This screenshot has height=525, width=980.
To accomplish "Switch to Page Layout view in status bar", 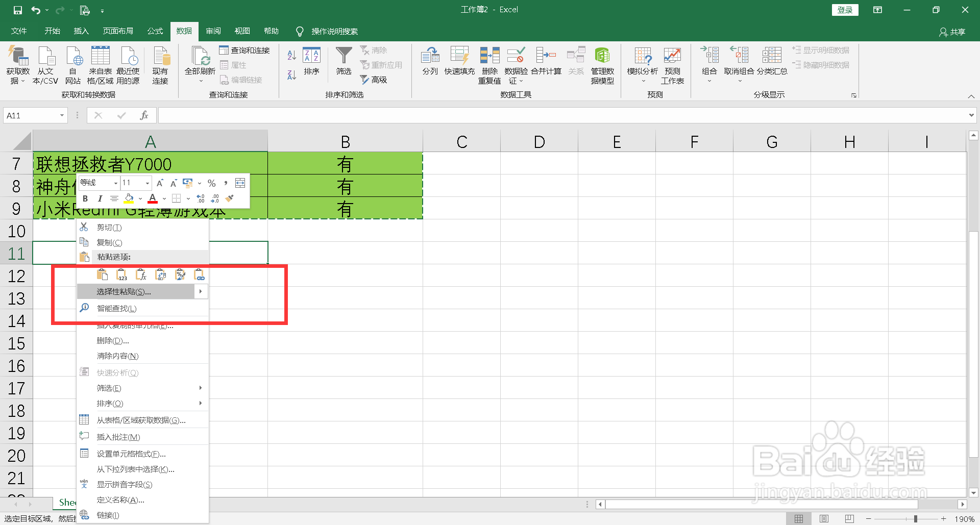I will coord(824,518).
